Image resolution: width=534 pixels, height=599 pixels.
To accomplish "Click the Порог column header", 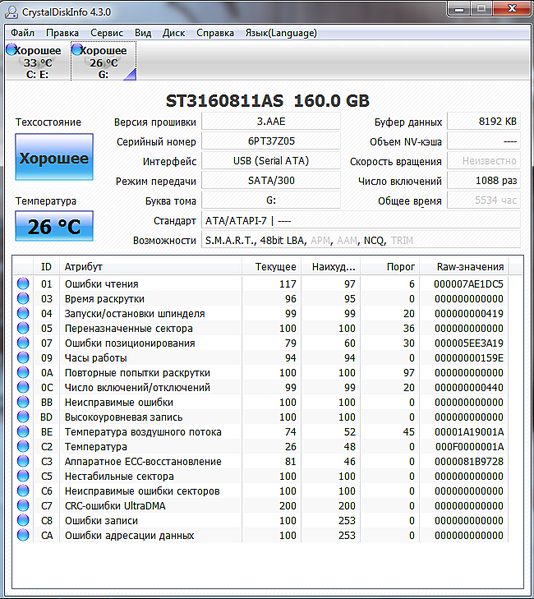I will coord(390,267).
